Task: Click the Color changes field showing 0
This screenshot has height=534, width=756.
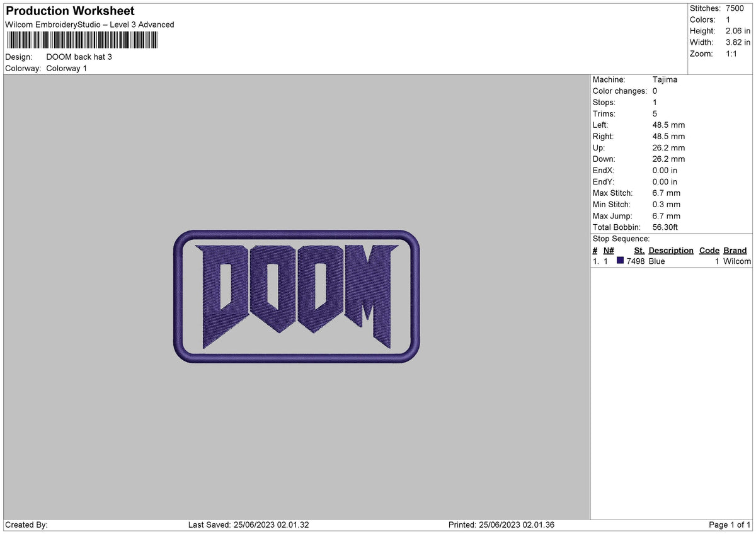Action: pyautogui.click(x=655, y=91)
